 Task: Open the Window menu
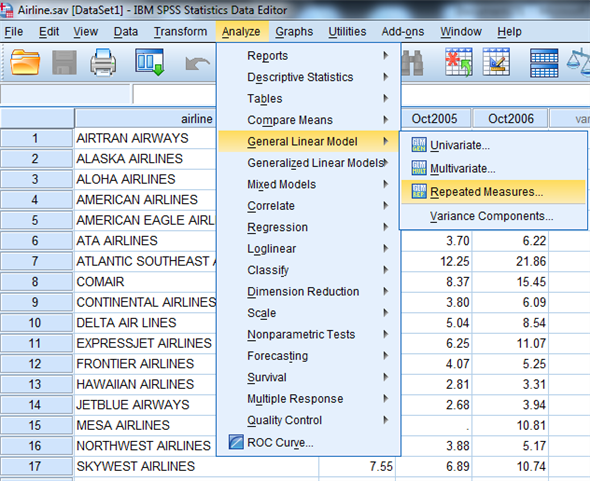461,32
